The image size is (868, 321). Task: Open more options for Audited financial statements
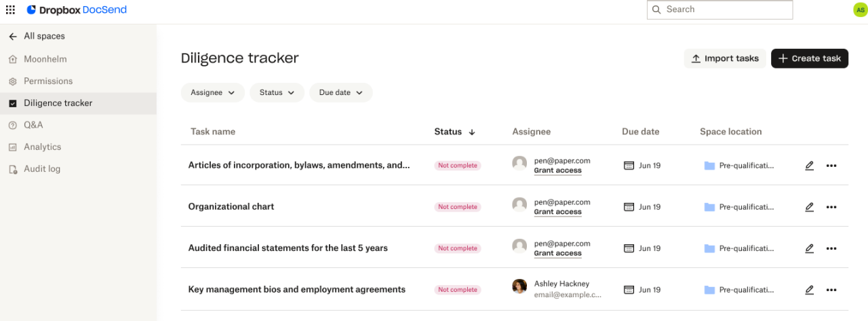(831, 248)
